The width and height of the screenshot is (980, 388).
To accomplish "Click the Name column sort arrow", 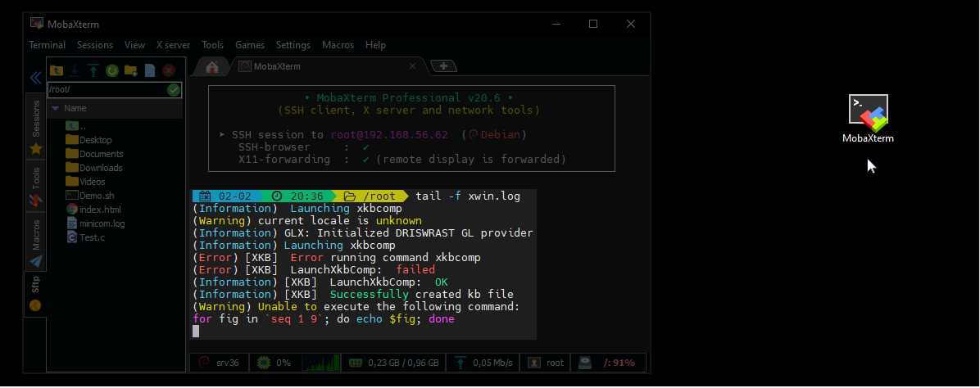I will 56,108.
